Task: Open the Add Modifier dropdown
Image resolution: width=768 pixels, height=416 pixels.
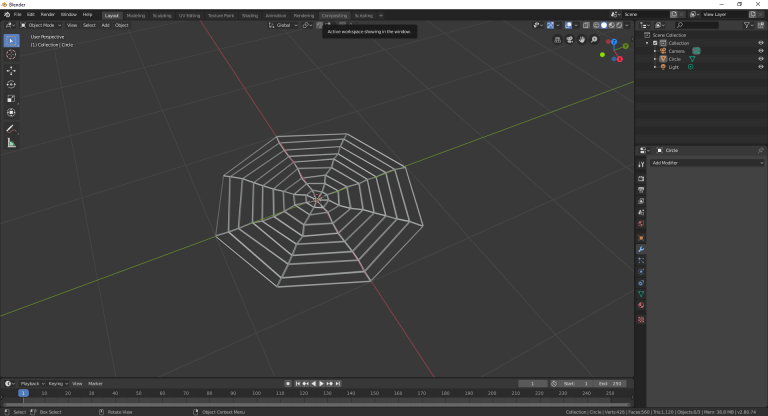Action: [706, 162]
